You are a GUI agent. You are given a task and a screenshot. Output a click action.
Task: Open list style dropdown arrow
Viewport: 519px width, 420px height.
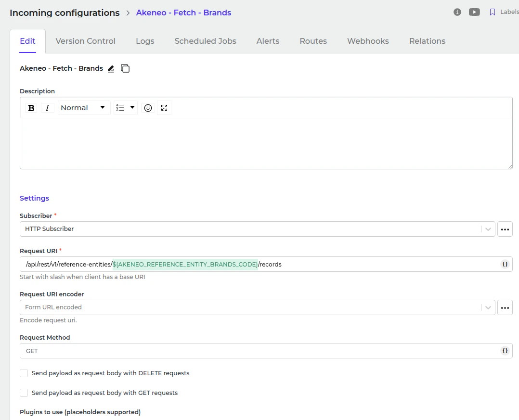click(x=132, y=107)
